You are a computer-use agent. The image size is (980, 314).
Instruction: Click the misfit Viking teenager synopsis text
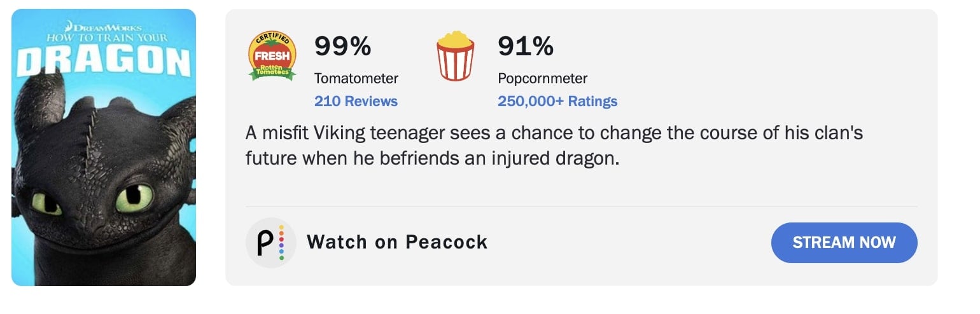(554, 146)
